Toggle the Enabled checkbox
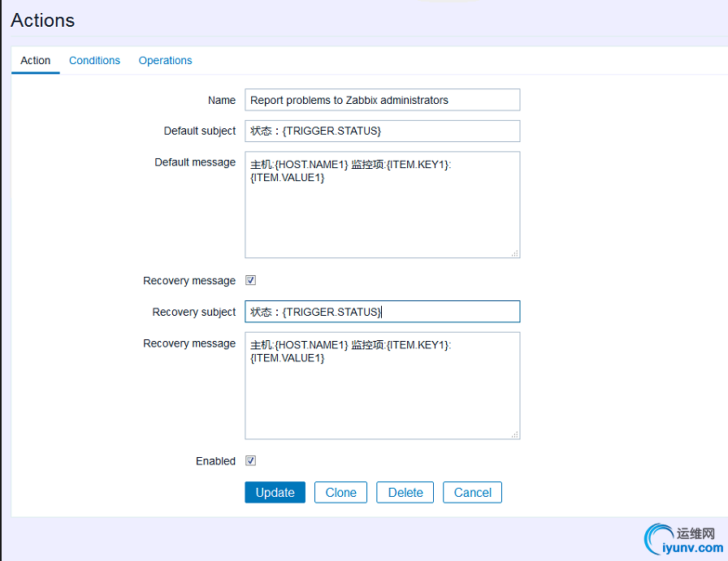This screenshot has height=561, width=728. (251, 461)
